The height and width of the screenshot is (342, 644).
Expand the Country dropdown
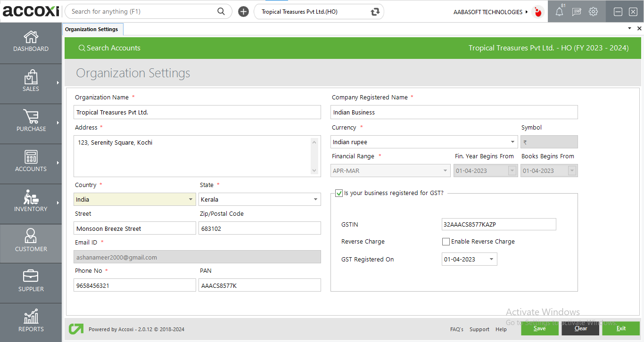pyautogui.click(x=190, y=200)
